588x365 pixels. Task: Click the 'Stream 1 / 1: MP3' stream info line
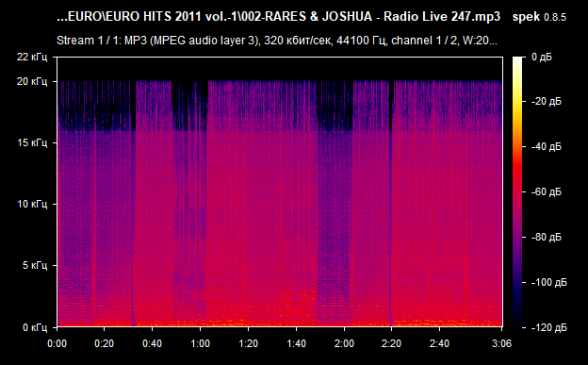coord(277,41)
